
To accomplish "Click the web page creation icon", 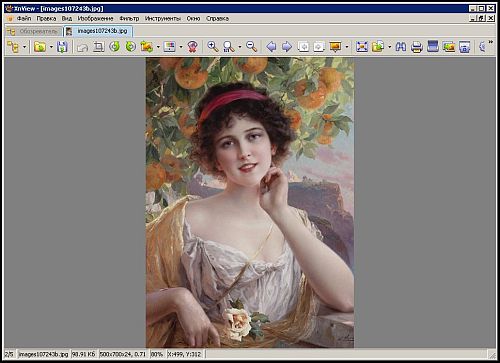I will pyautogui.click(x=465, y=47).
